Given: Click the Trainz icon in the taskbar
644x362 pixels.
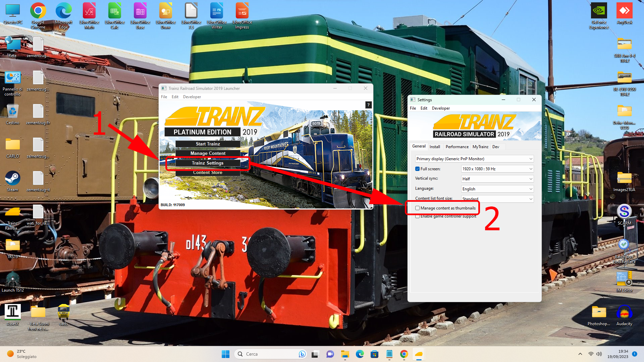Looking at the screenshot, I should [419, 354].
